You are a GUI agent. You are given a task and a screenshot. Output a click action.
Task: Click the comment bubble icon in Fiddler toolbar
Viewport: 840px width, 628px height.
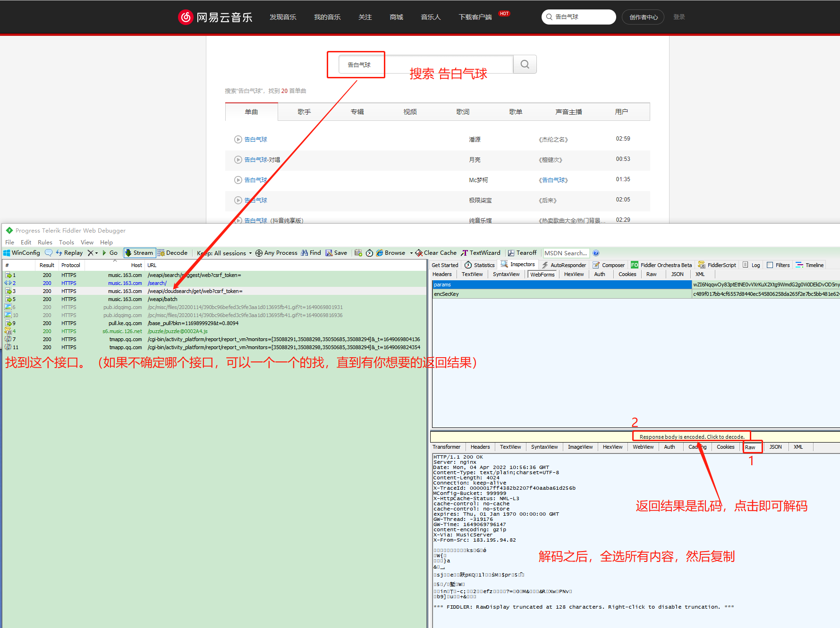49,253
